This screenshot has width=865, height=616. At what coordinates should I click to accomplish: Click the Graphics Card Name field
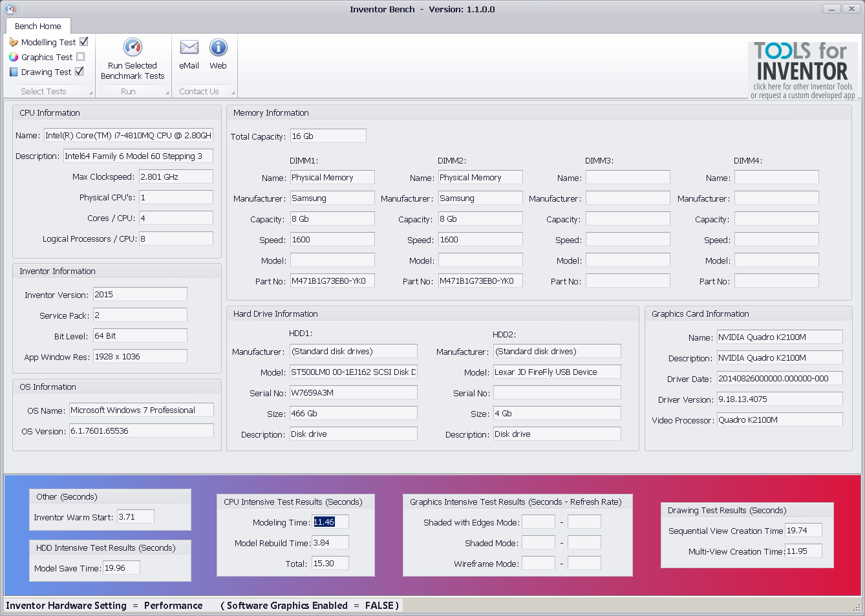point(780,337)
